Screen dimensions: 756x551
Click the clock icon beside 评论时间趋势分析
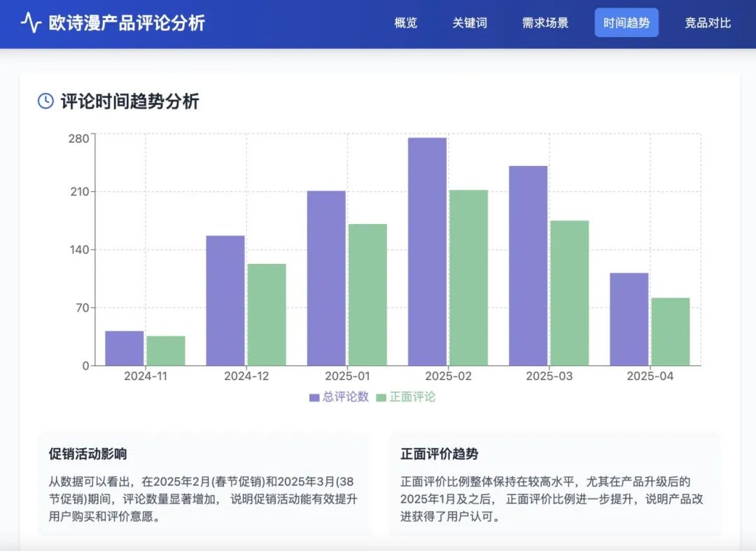(x=45, y=102)
